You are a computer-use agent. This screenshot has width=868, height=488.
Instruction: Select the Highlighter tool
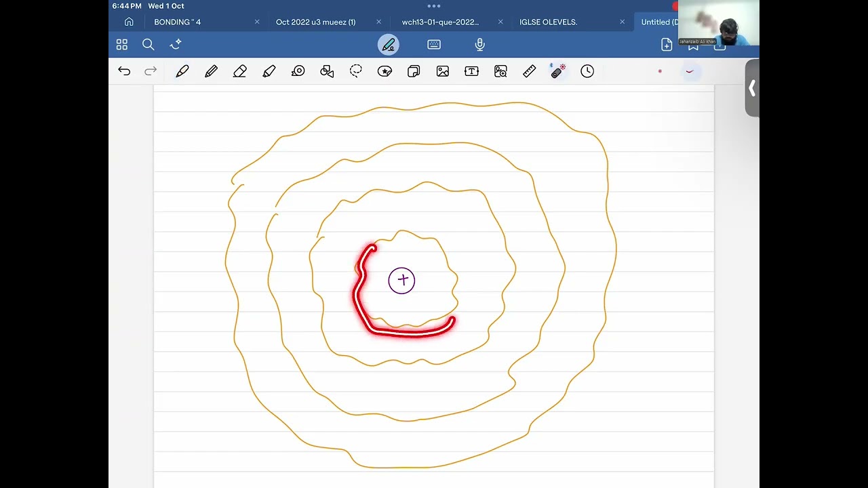(269, 71)
